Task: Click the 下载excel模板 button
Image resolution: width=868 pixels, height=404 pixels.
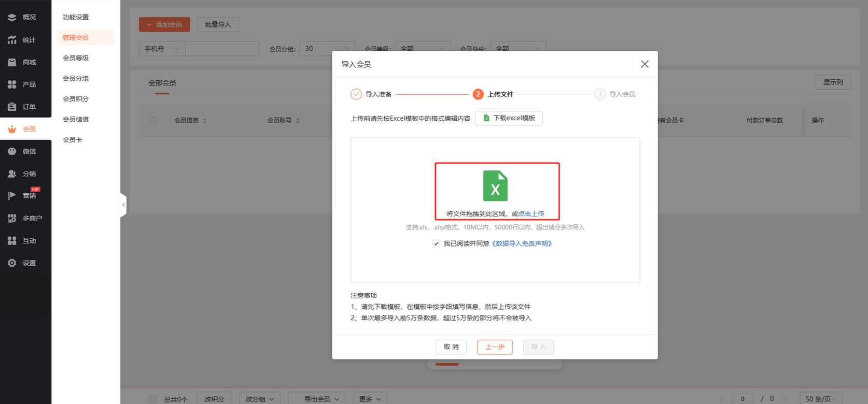Action: [x=509, y=118]
